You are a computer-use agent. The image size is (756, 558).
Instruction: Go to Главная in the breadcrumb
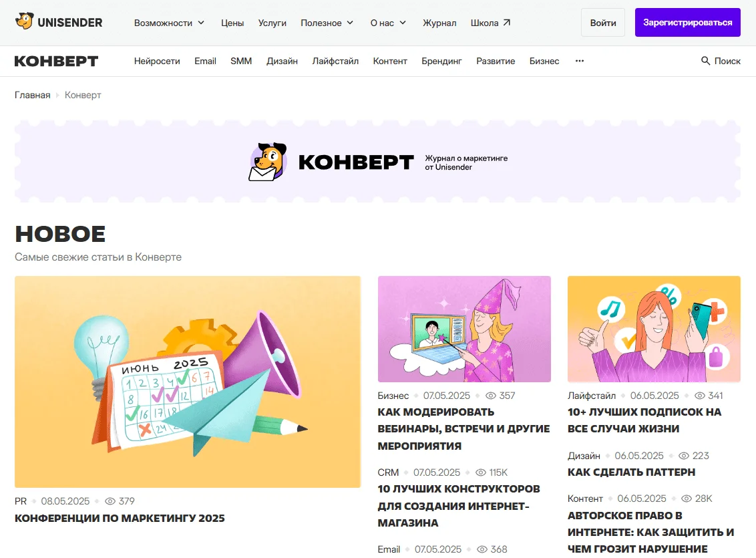point(32,95)
